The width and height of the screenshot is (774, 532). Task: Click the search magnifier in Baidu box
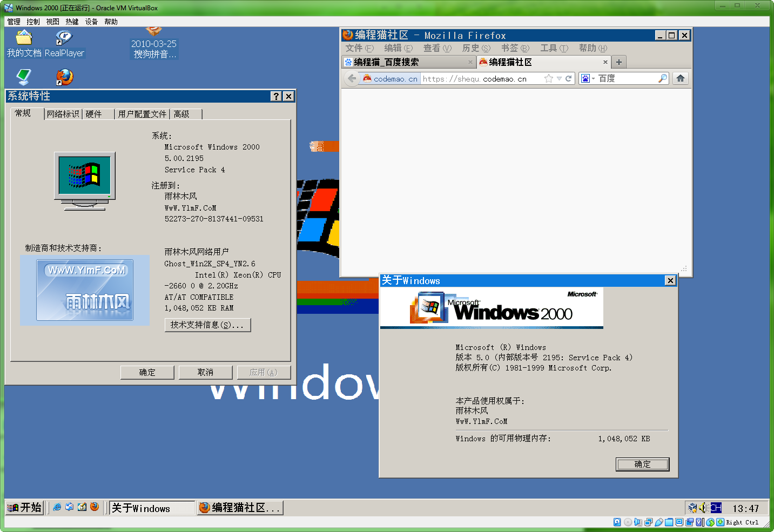pyautogui.click(x=663, y=79)
